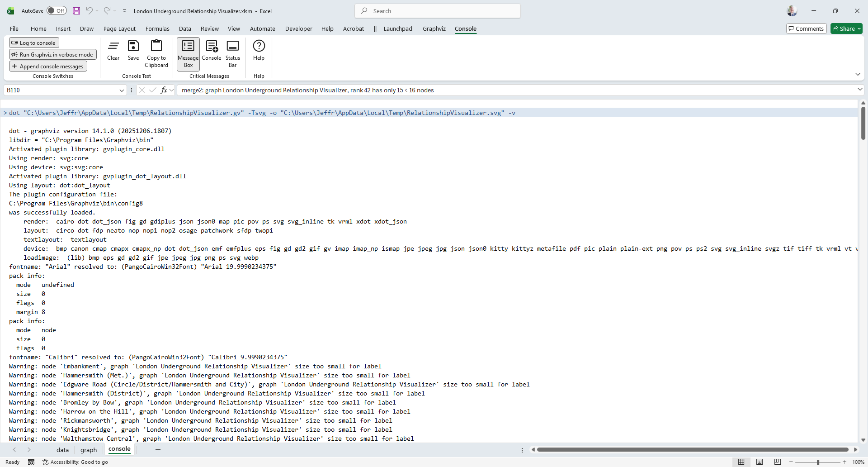Viewport: 868px width, 467px height.
Task: Toggle the AutoSave switch
Action: [x=57, y=11]
